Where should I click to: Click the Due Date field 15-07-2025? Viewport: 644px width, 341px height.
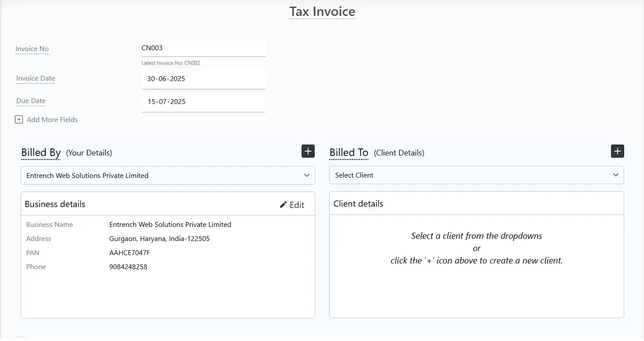click(203, 102)
